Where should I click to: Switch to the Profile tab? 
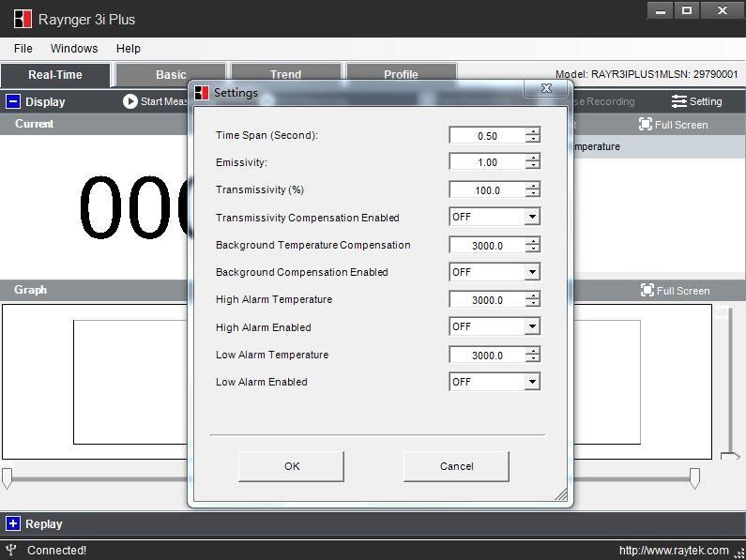[401, 73]
